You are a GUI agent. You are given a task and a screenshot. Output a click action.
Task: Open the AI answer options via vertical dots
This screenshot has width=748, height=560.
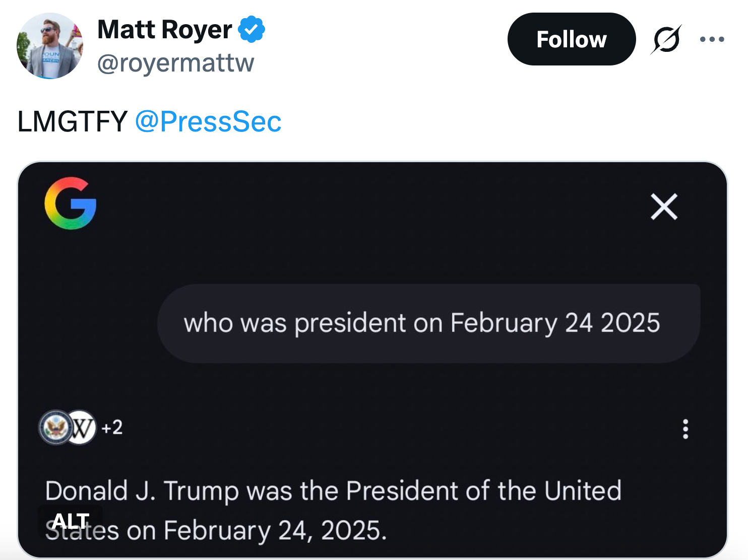(x=685, y=429)
